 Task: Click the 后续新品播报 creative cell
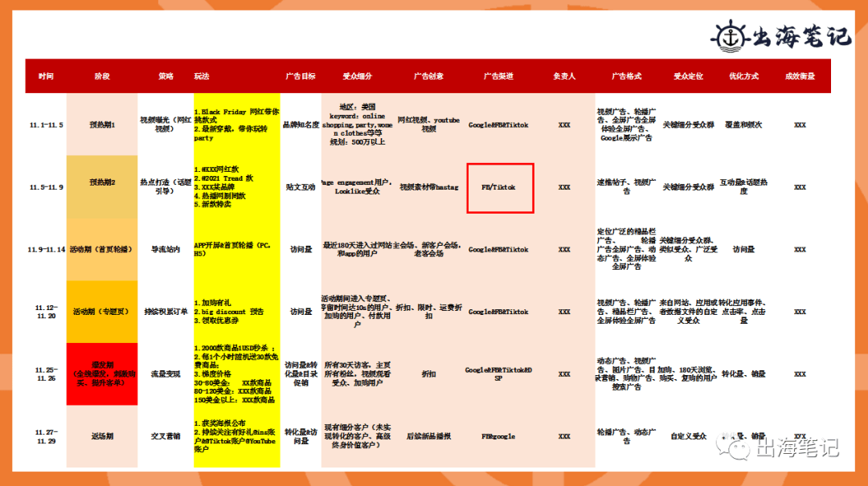point(428,437)
